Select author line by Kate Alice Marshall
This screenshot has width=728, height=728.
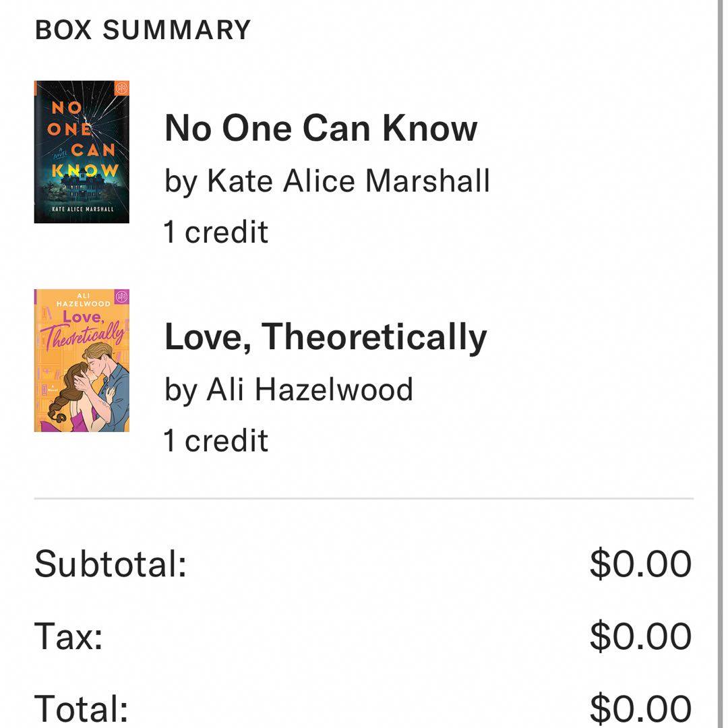pyautogui.click(x=327, y=181)
